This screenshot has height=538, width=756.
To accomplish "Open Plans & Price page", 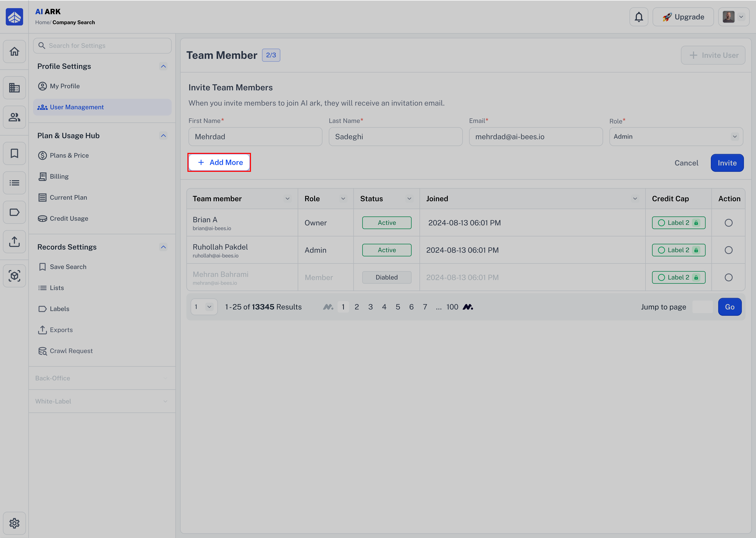I will pos(102,156).
